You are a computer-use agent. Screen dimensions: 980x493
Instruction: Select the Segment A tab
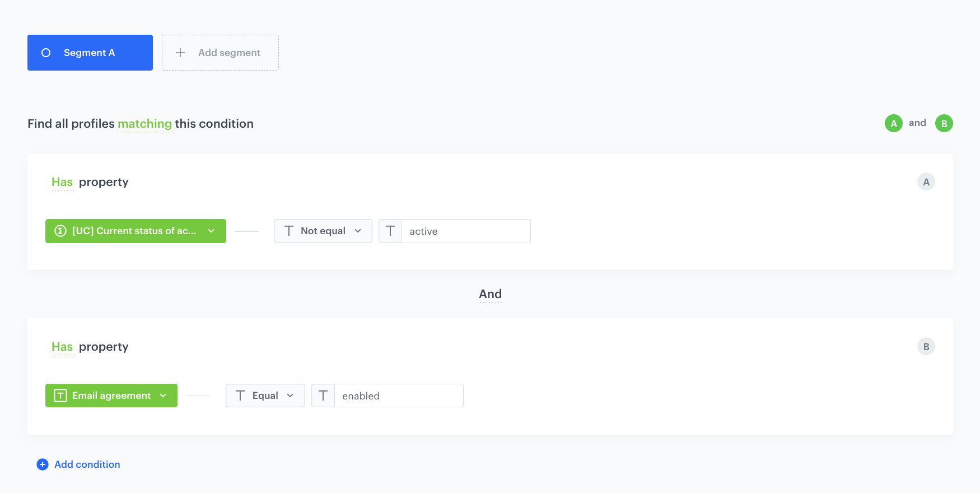point(90,53)
